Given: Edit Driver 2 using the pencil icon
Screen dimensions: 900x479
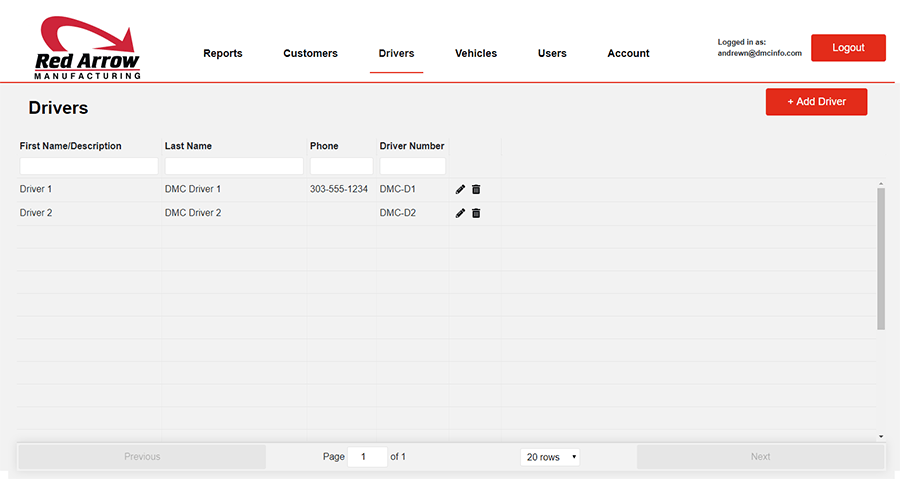Looking at the screenshot, I should (x=460, y=213).
